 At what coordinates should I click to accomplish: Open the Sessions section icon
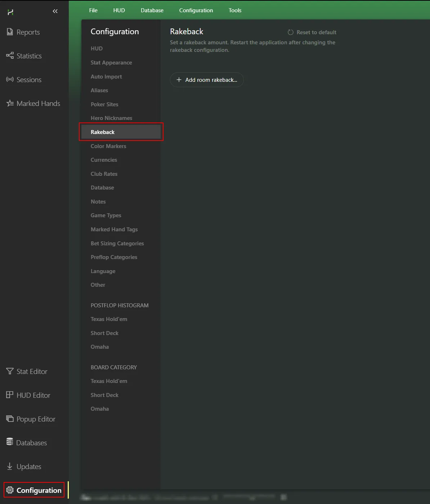10,80
